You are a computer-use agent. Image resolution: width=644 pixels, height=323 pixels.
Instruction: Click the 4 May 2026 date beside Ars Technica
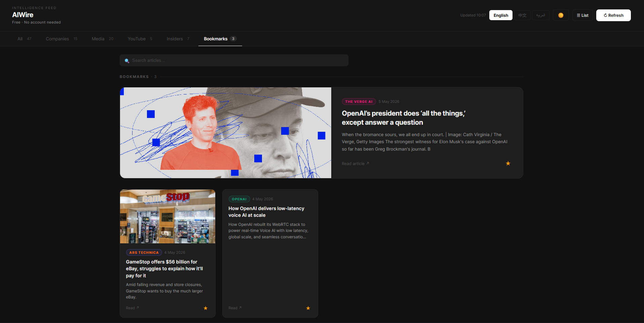tap(175, 252)
